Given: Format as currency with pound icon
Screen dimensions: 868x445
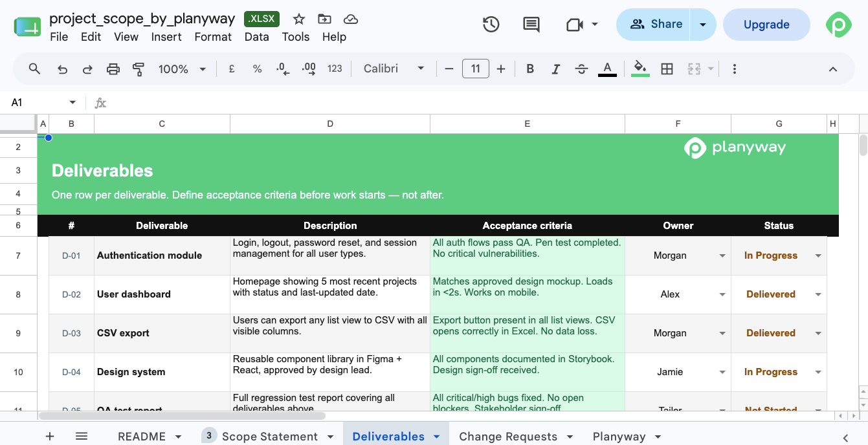Looking at the screenshot, I should pos(232,69).
